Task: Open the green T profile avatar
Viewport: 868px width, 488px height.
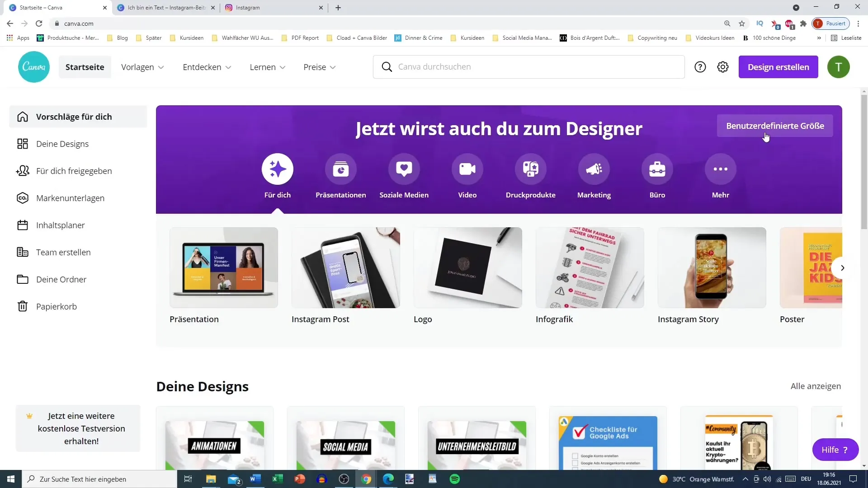Action: 839,67
